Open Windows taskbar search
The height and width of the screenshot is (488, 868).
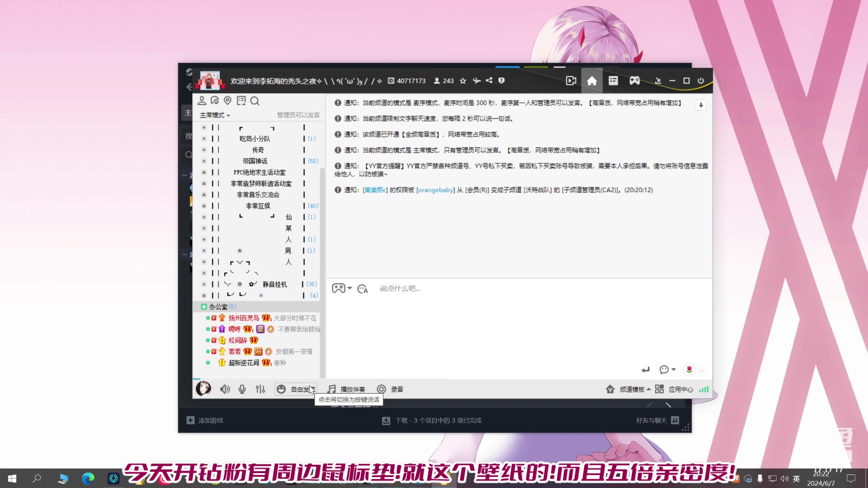click(x=37, y=479)
